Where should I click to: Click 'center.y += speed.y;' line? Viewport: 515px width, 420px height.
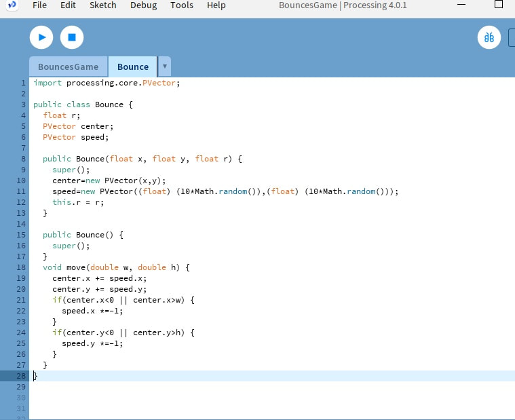100,289
